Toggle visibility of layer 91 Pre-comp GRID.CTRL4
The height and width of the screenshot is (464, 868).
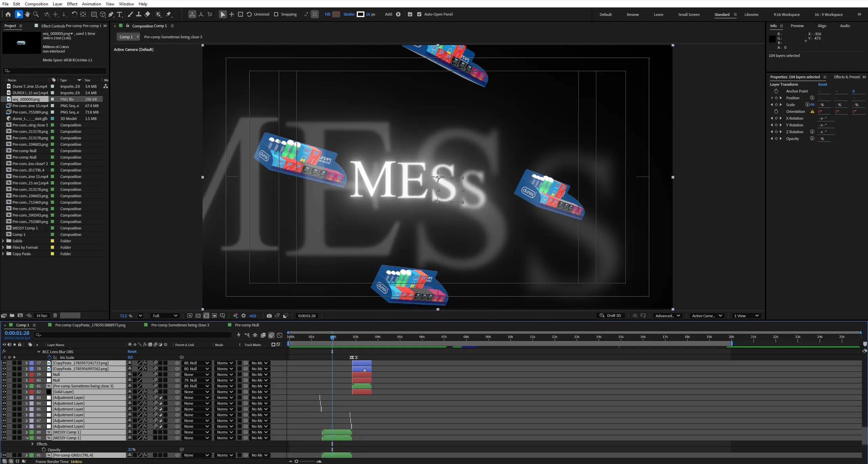point(4,455)
